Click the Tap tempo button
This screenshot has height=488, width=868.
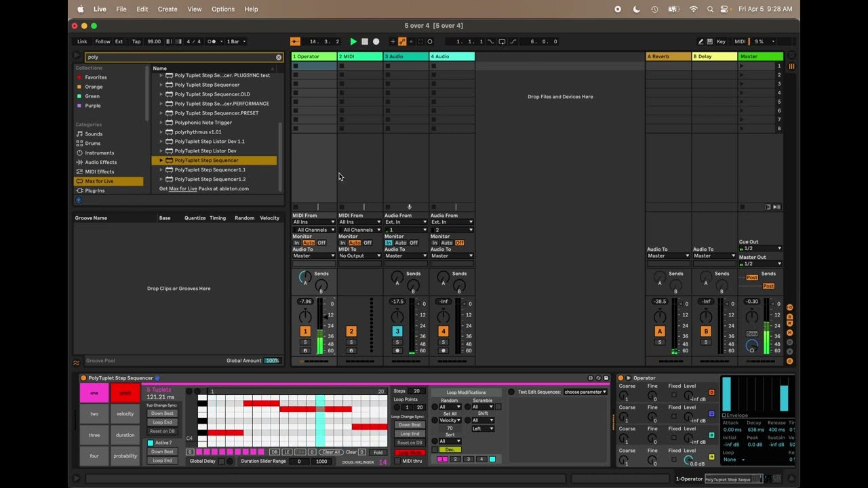pos(136,41)
